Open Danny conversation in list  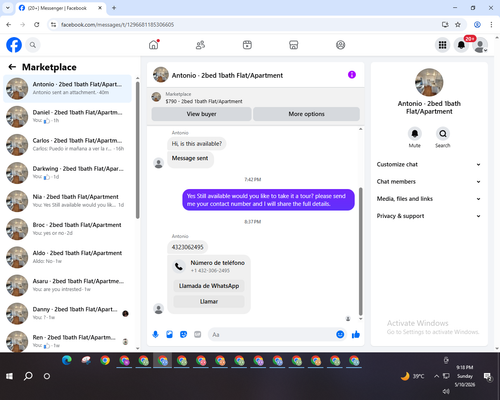68,313
